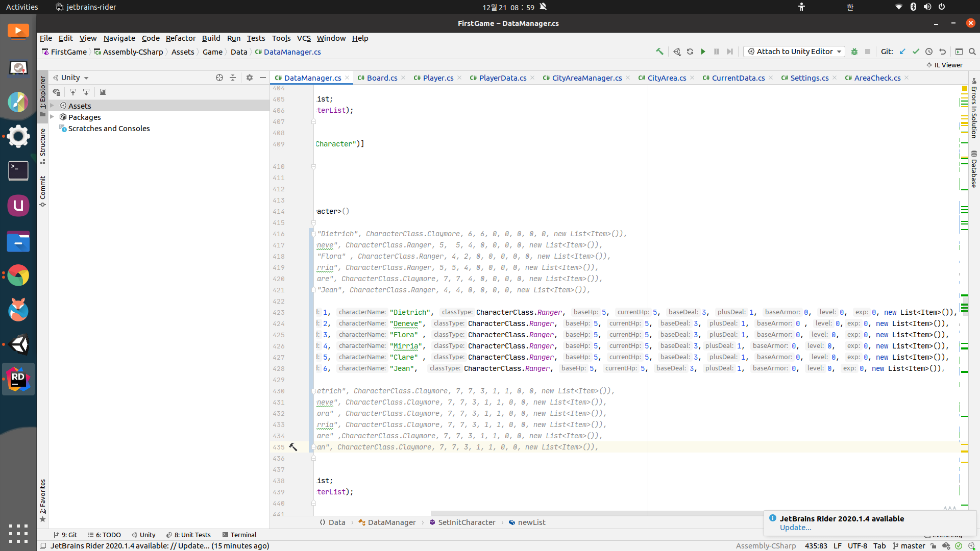
Task: Click the Unity refresh icon
Action: [x=690, y=52]
